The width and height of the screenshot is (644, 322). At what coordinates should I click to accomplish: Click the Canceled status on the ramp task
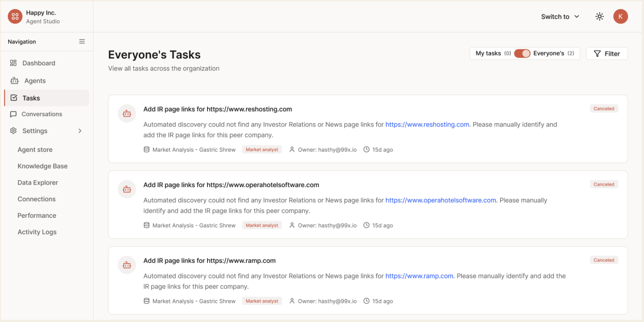click(604, 260)
